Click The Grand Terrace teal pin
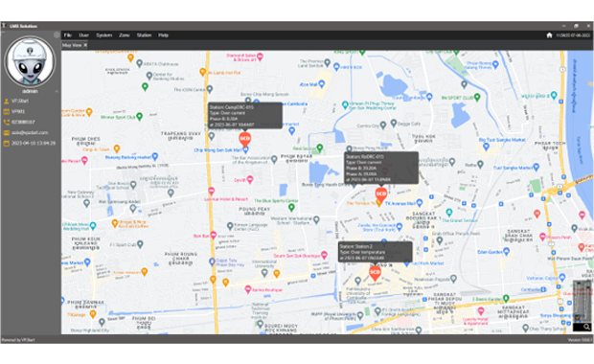 [449, 212]
